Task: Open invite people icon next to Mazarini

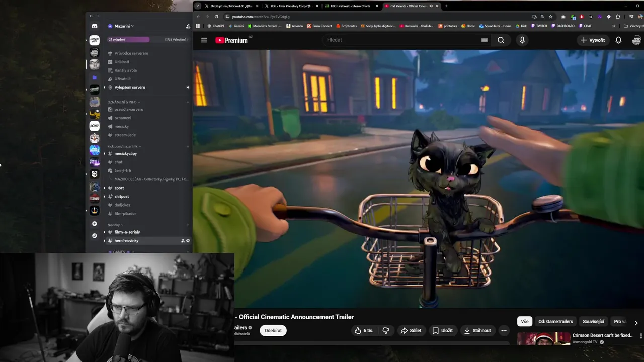Action: [188, 26]
